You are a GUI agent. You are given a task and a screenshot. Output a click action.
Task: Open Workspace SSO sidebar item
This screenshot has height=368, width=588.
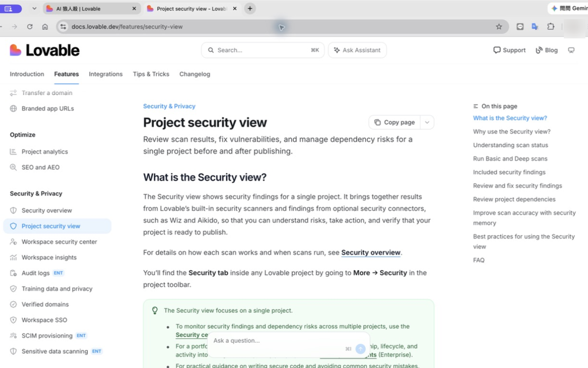point(57,320)
